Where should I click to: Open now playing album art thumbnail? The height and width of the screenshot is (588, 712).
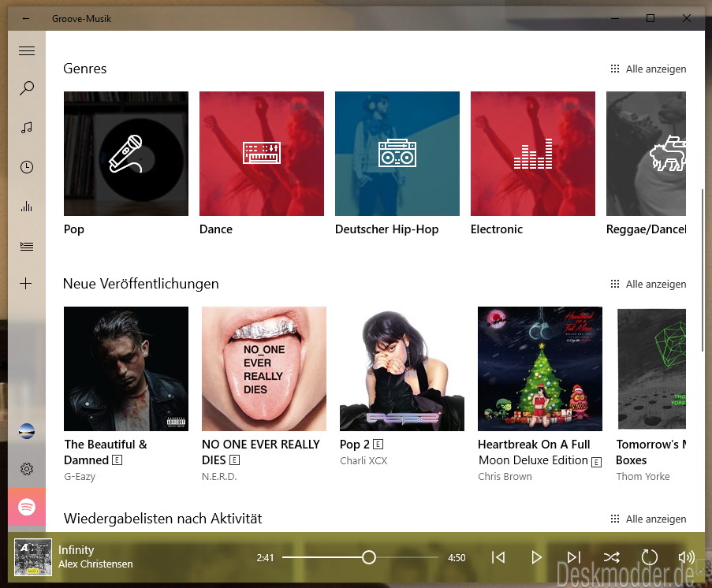click(x=33, y=557)
